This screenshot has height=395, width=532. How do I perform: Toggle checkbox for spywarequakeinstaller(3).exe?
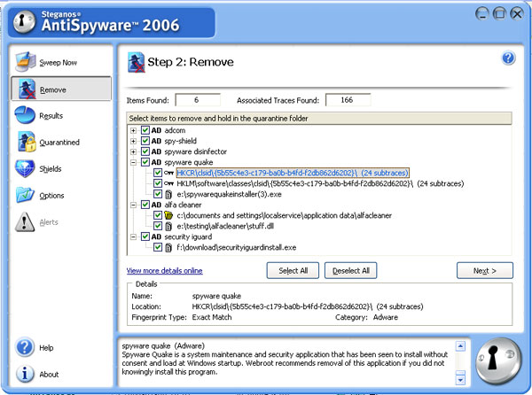point(158,194)
